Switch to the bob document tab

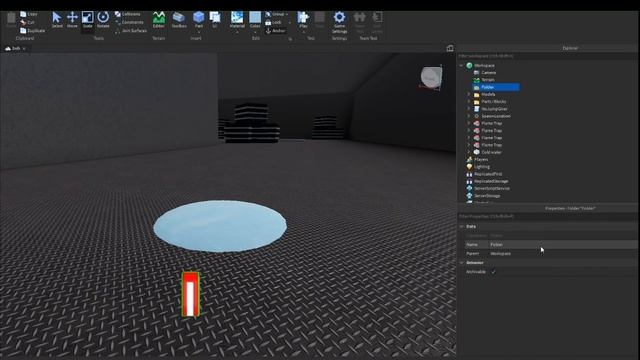(x=16, y=48)
